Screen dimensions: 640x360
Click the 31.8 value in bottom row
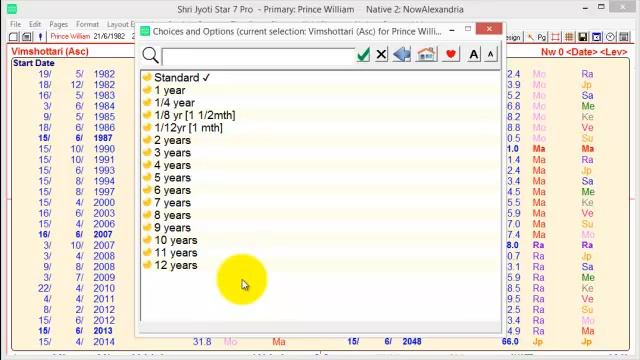click(x=202, y=342)
